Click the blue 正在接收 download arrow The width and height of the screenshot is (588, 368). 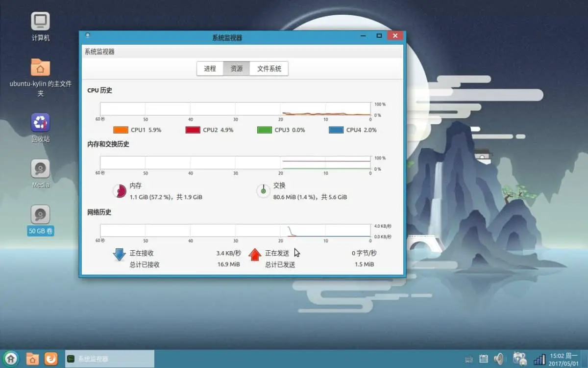click(x=120, y=254)
